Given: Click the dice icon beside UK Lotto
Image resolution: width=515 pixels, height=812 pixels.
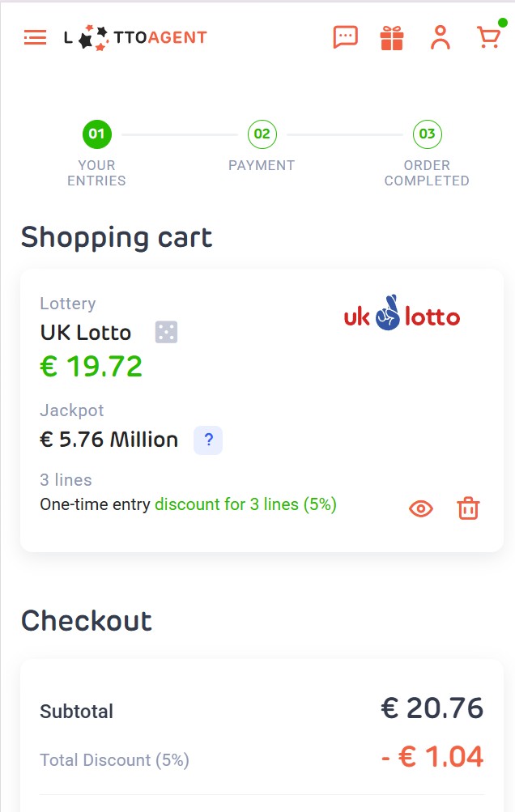Looking at the screenshot, I should [166, 332].
